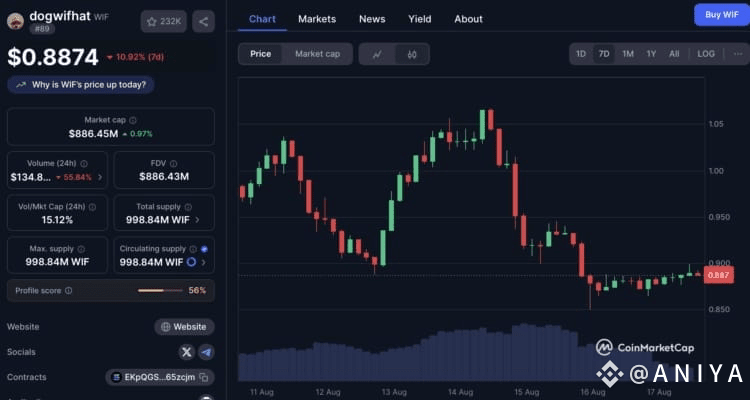This screenshot has height=400, width=750.
Task: Open the Markets tab
Action: click(x=317, y=19)
